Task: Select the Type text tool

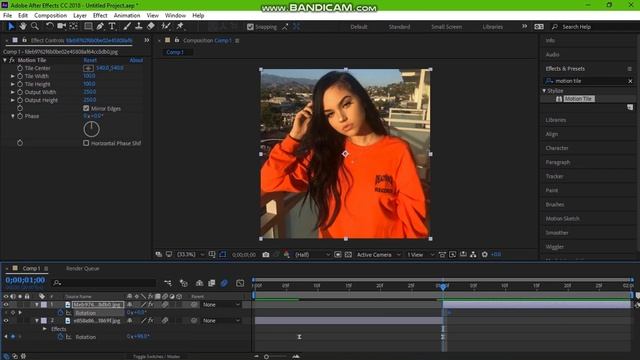Action: pyautogui.click(x=112, y=27)
